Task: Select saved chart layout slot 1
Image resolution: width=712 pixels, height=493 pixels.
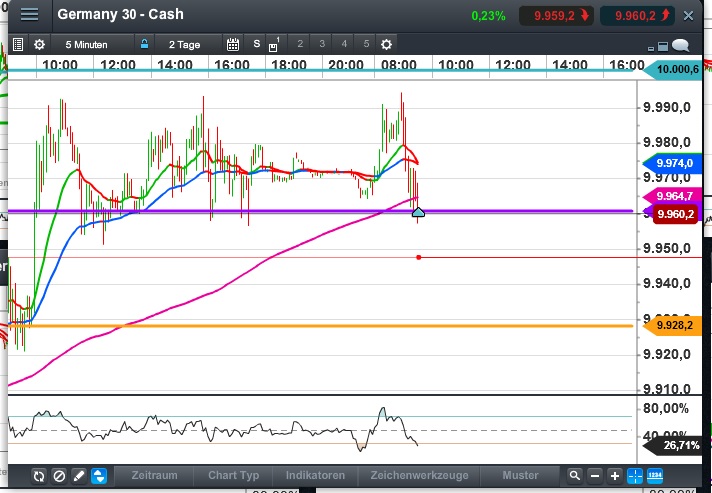Action: [x=274, y=44]
